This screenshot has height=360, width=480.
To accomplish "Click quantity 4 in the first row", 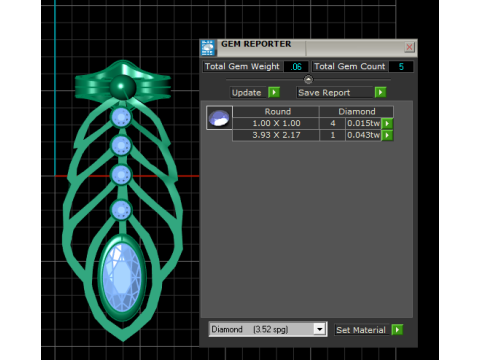I will click(332, 123).
